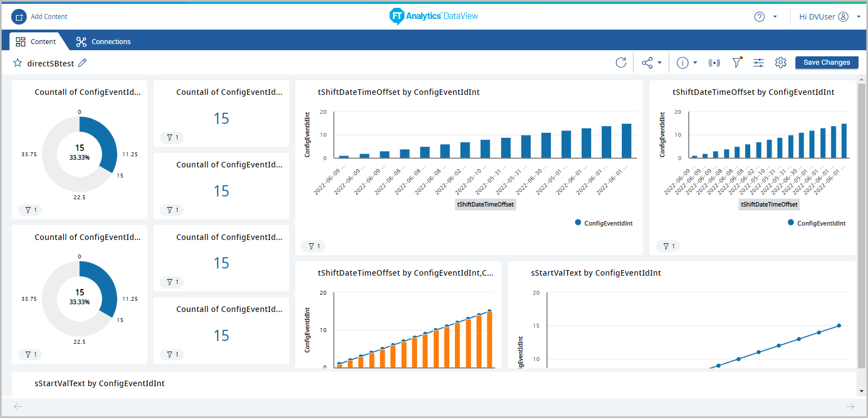Toggle ConfigEventIdInt legend in wide bar chart
Viewport: 868px width, 418px height.
coord(603,223)
